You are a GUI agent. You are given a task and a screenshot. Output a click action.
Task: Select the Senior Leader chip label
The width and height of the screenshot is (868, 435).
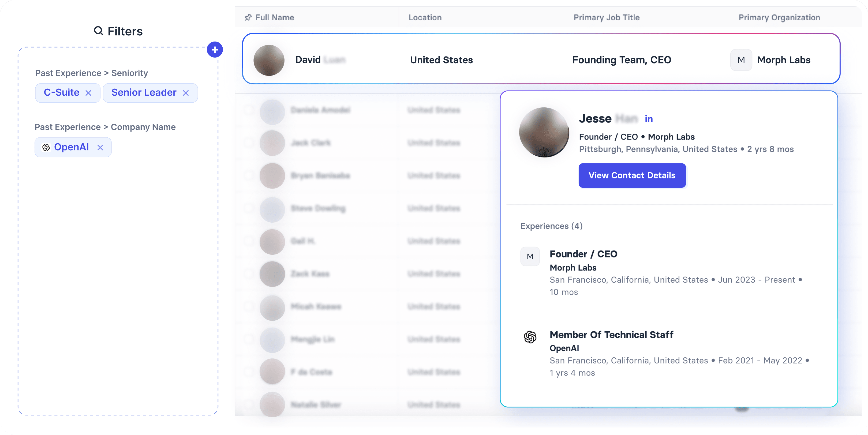click(144, 92)
